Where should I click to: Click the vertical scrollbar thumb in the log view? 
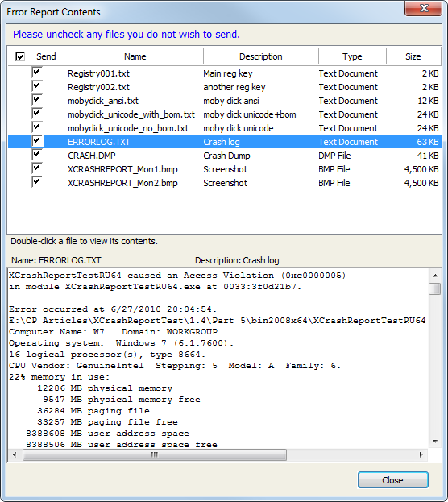pos(435,288)
